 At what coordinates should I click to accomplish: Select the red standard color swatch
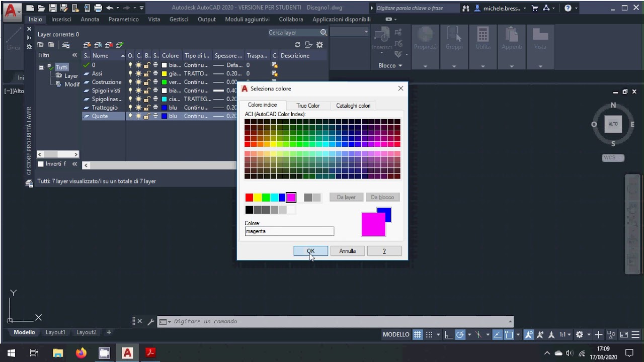tap(249, 198)
